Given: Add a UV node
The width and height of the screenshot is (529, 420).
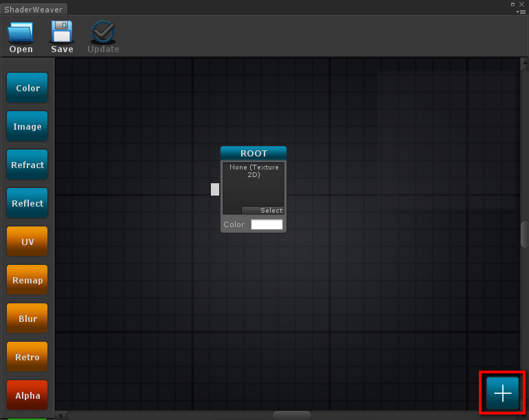Looking at the screenshot, I should click(x=27, y=242).
